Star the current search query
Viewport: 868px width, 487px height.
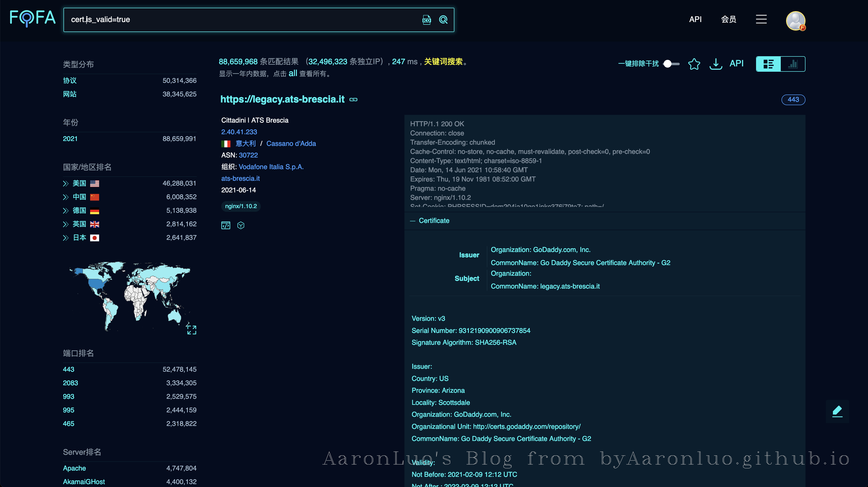(694, 64)
